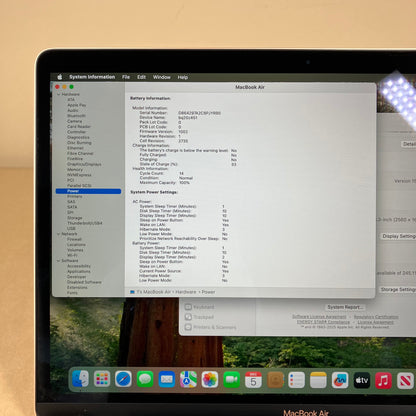Viewport: 416px width, 416px height.
Task: Select Graphics/Displays in the sidebar
Action: coord(84,164)
